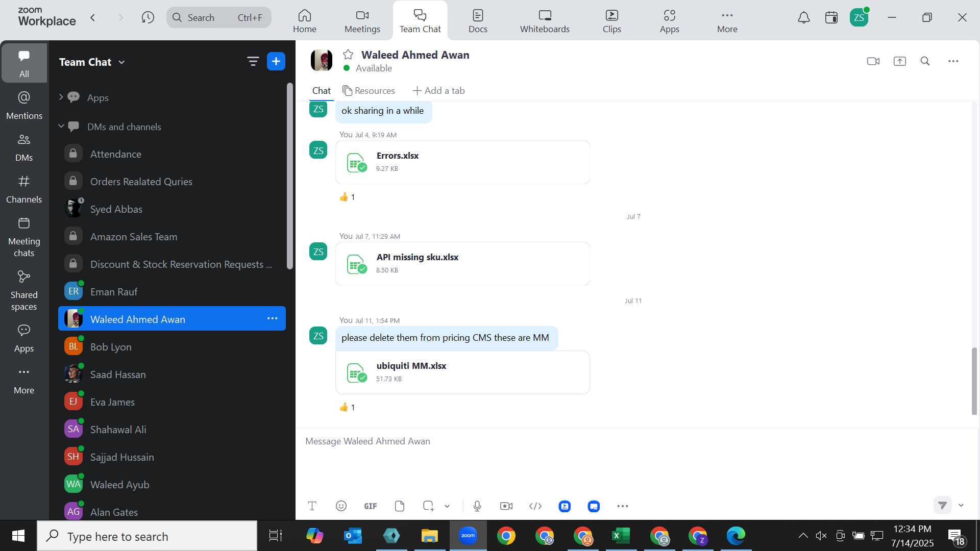The height and width of the screenshot is (551, 980).
Task: Click the send message button
Action: [x=943, y=505]
